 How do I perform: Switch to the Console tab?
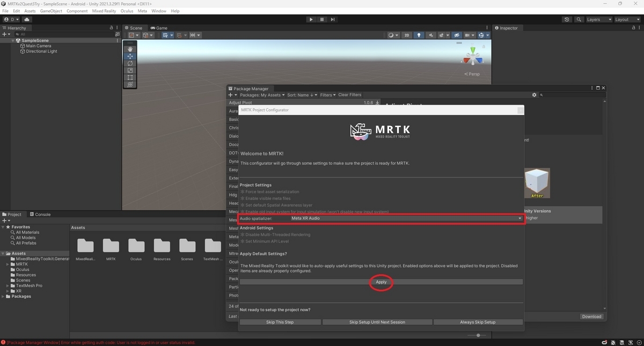tap(40, 214)
